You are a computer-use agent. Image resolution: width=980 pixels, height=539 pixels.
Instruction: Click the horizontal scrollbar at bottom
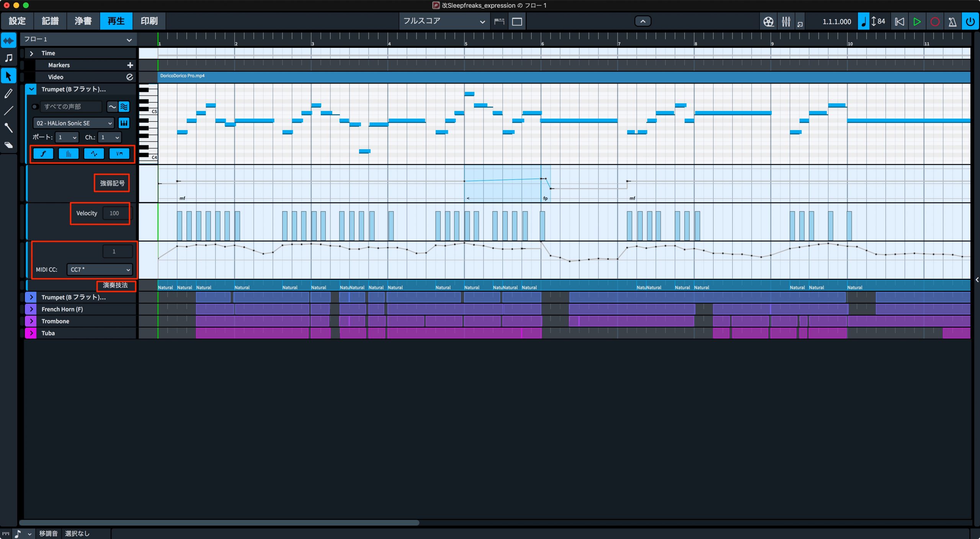(219, 523)
